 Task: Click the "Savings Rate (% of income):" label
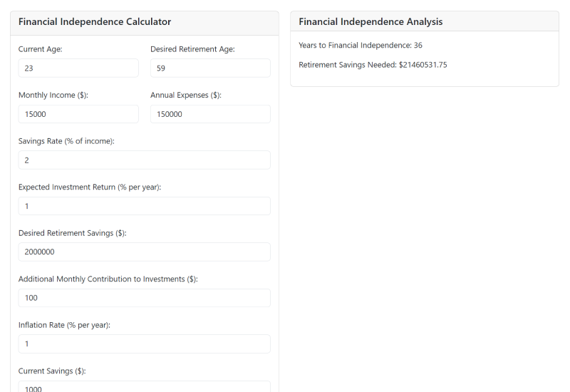[x=66, y=141]
